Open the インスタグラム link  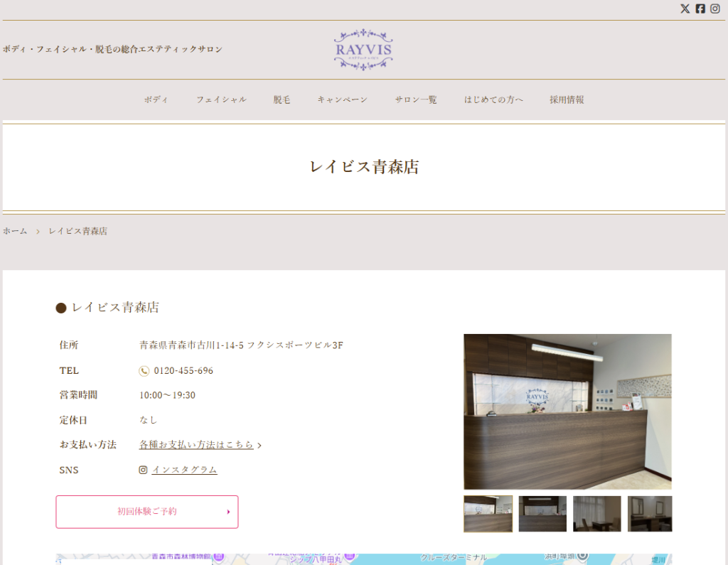click(184, 470)
